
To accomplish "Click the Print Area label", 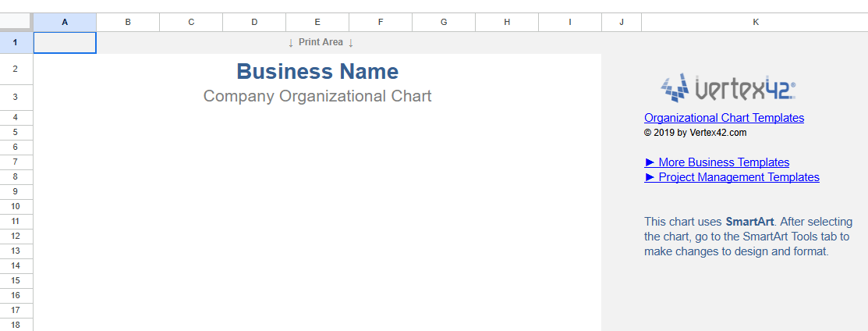I will [x=321, y=42].
